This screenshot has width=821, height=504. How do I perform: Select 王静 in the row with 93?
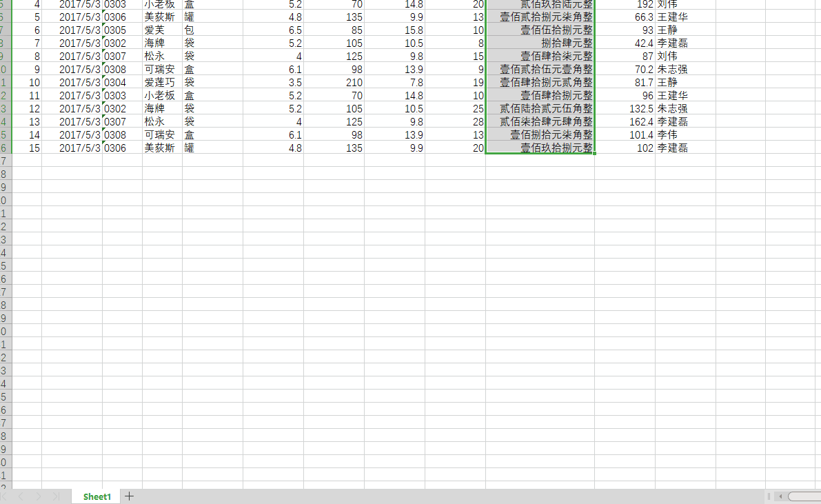click(685, 30)
